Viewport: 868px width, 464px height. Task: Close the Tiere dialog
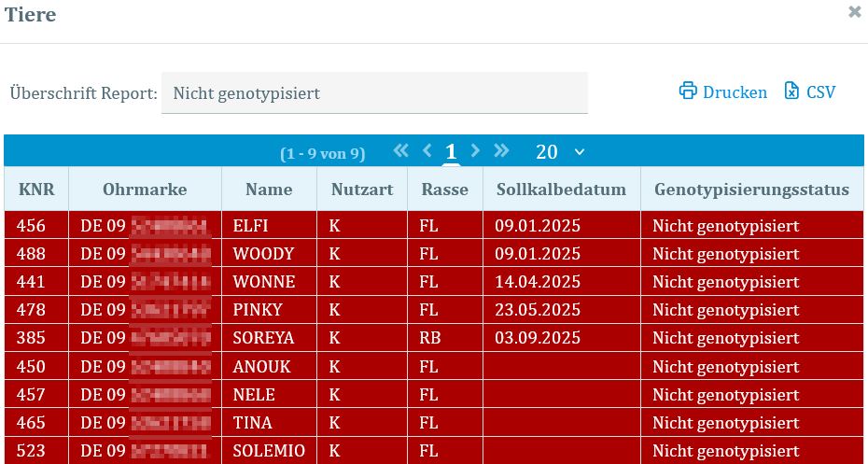point(854,13)
